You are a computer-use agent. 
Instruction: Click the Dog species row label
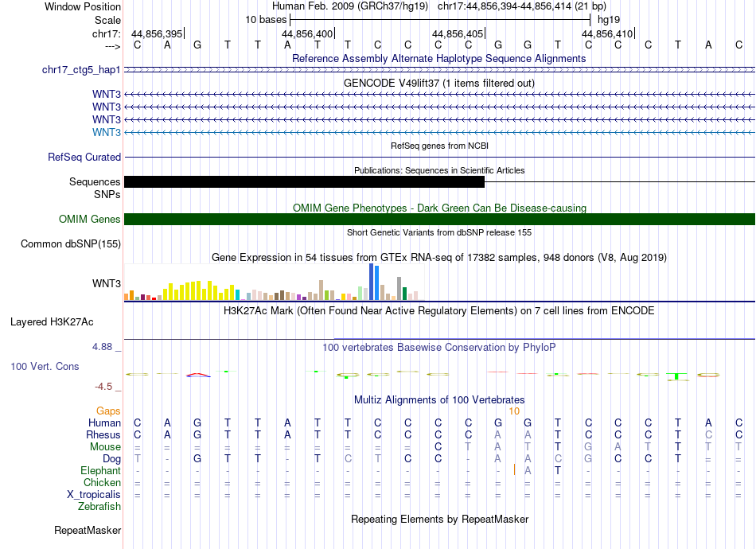[x=112, y=459]
